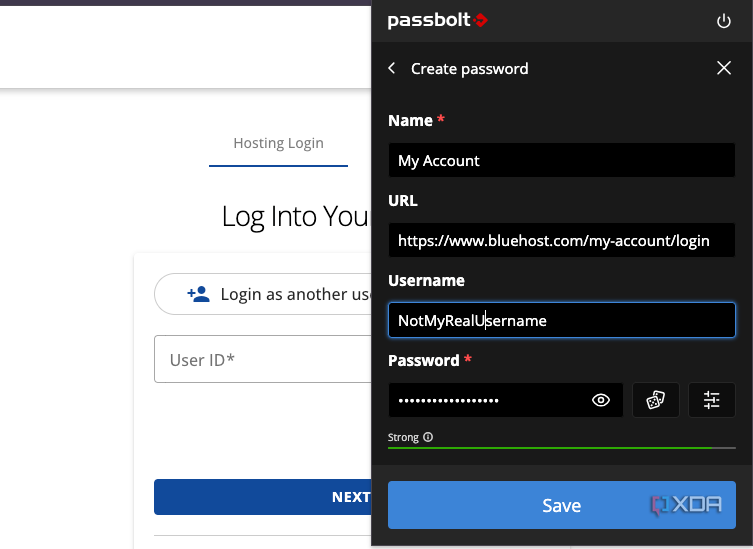Go back with the left chevron
Screen dimensions: 753x549
[392, 68]
